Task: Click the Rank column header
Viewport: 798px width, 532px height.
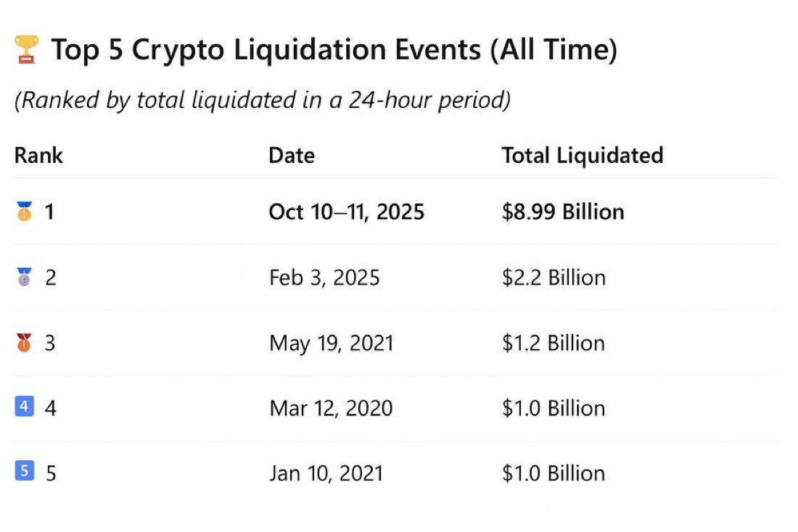Action: 38,156
